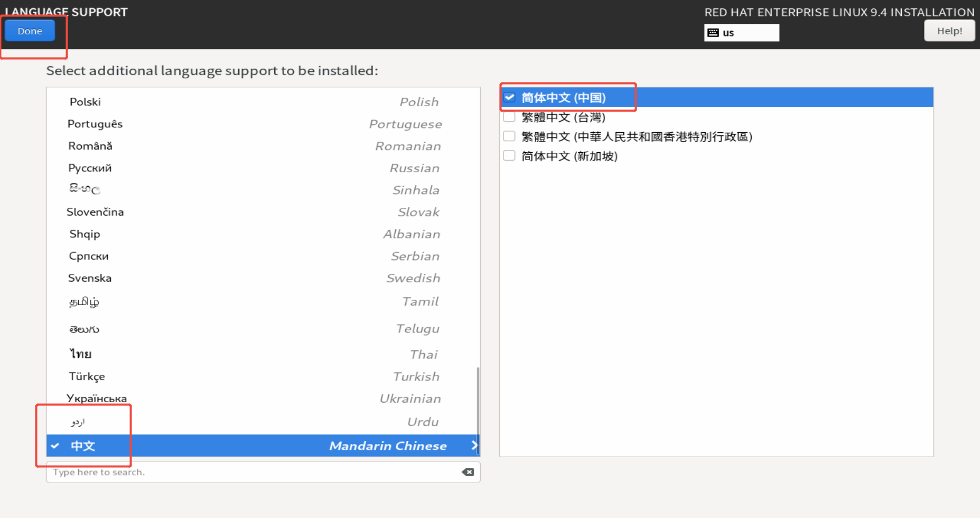This screenshot has height=518, width=980.
Task: Choose Shqip (Albanian) row
Action: click(263, 234)
